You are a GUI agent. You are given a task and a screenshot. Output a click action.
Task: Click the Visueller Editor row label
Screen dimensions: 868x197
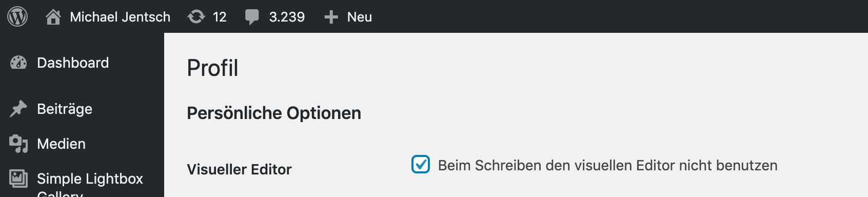pyautogui.click(x=239, y=169)
